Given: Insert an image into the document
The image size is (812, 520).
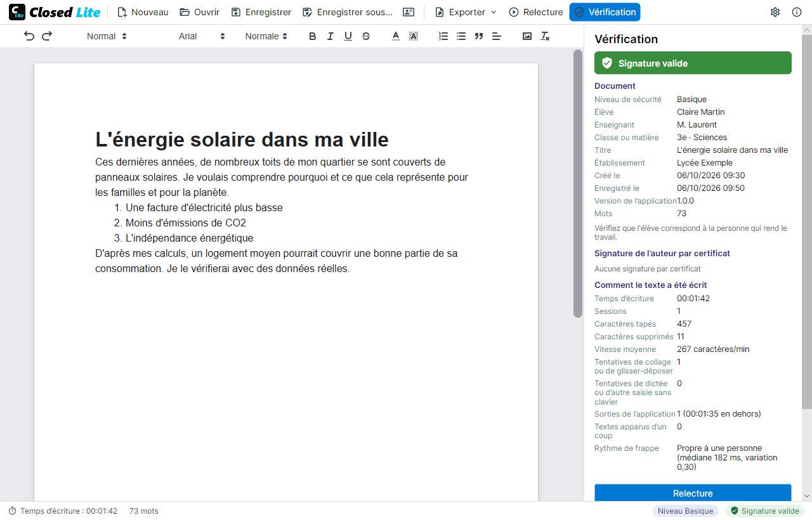Looking at the screenshot, I should [x=527, y=36].
